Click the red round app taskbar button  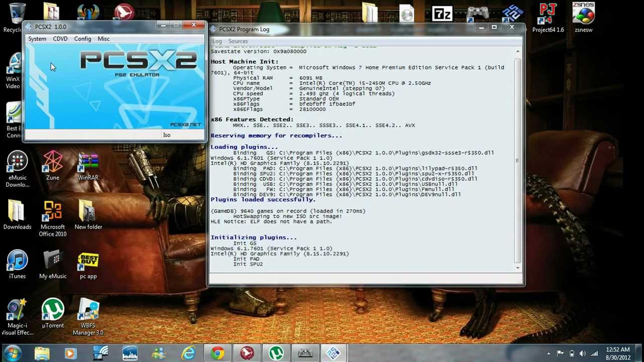click(247, 353)
